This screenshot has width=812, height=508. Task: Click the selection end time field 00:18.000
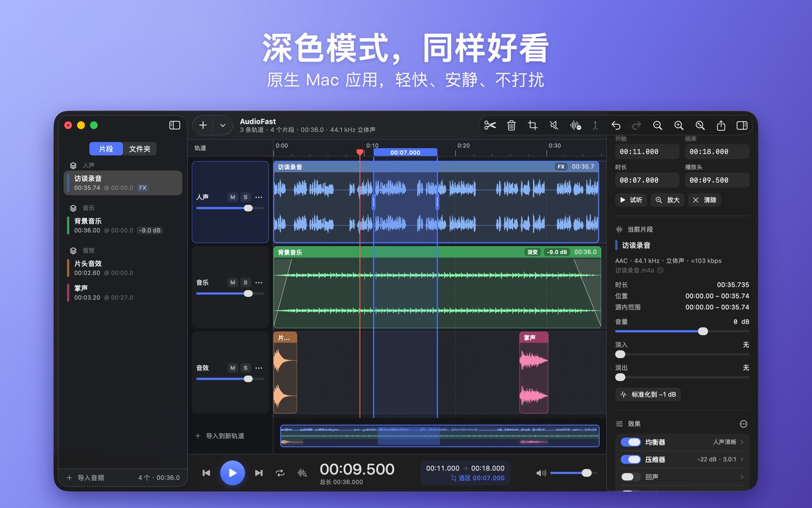point(717,151)
